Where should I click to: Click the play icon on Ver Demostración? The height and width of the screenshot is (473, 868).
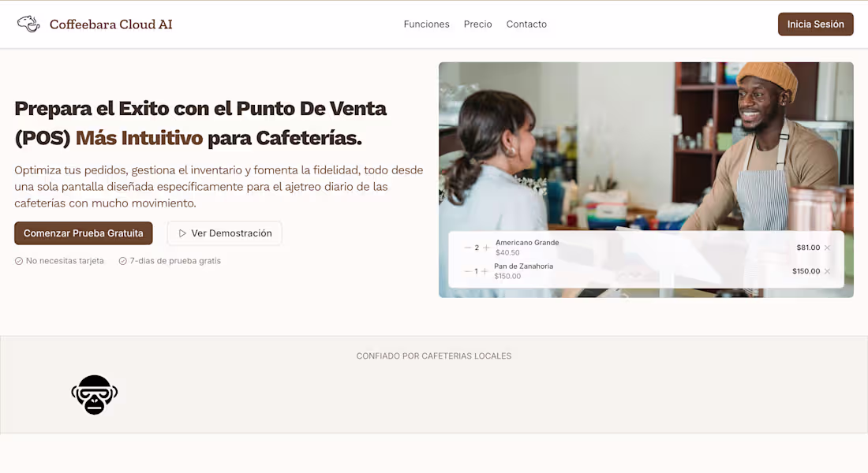(182, 233)
